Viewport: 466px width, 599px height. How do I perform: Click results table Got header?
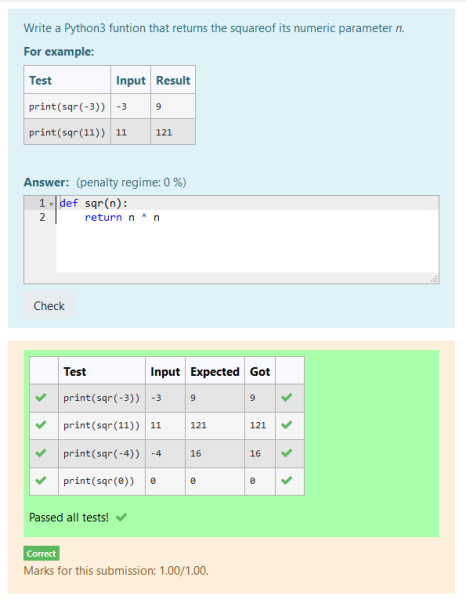click(260, 372)
